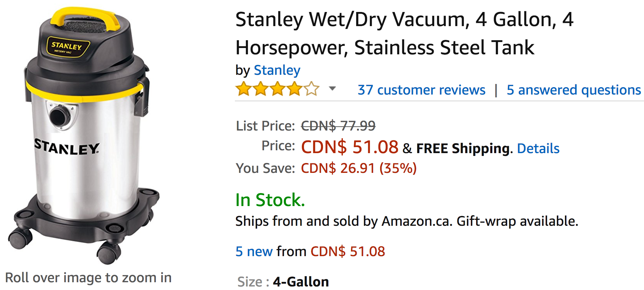644x290 pixels.
Task: Click the third gold rating star
Action: 278,89
